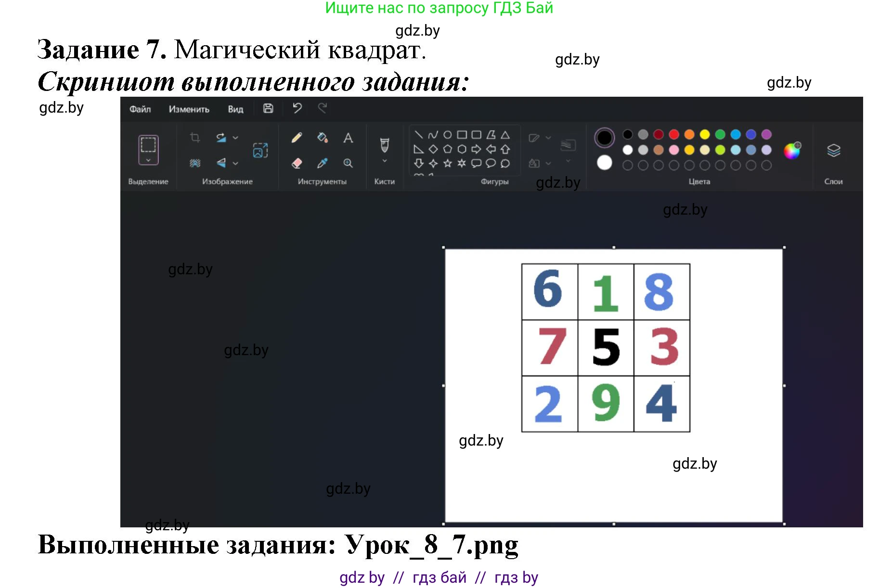Open the line thickness size control
879x588 pixels.
(x=568, y=149)
